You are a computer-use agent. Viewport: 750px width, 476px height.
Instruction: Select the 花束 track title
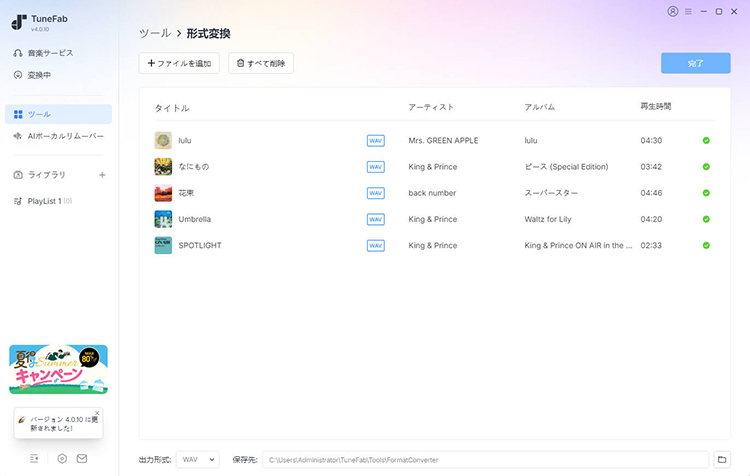[186, 193]
